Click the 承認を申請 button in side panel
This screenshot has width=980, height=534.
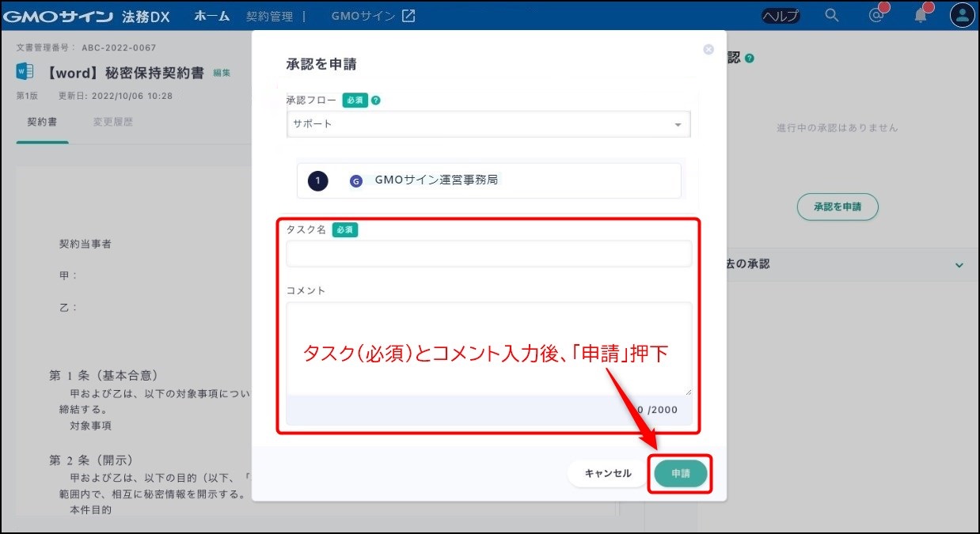838,206
